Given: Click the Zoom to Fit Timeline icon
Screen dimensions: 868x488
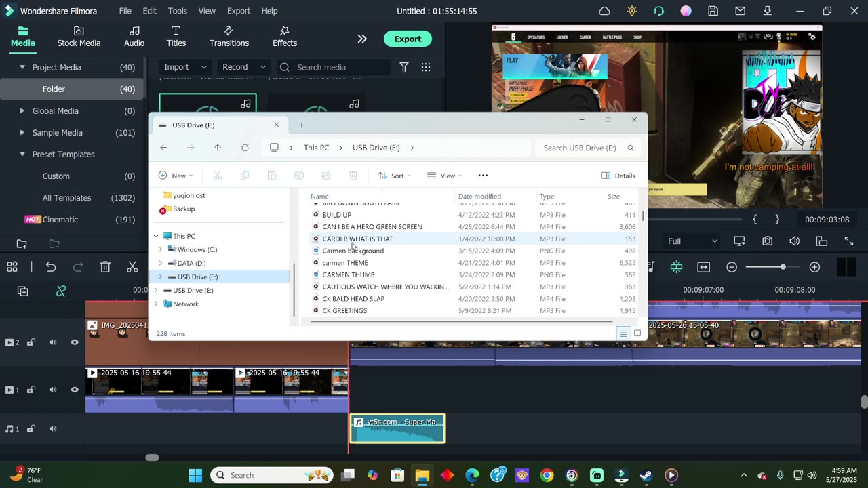Looking at the screenshot, I should pyautogui.click(x=703, y=267).
